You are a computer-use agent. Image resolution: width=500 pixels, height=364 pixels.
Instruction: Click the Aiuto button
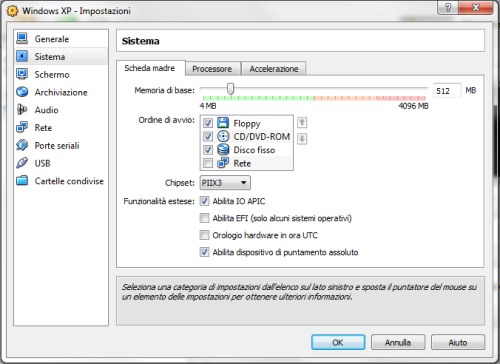[458, 342]
